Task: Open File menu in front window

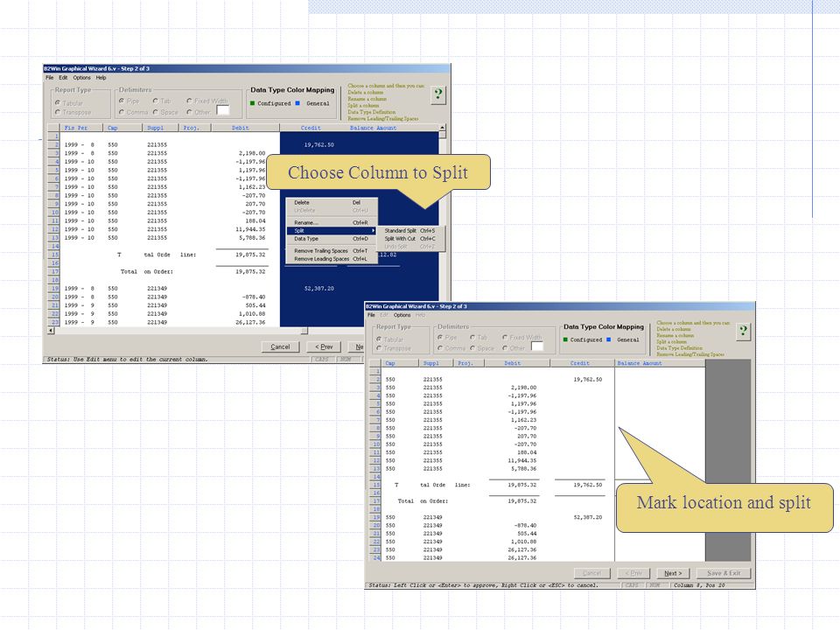Action: tap(371, 315)
